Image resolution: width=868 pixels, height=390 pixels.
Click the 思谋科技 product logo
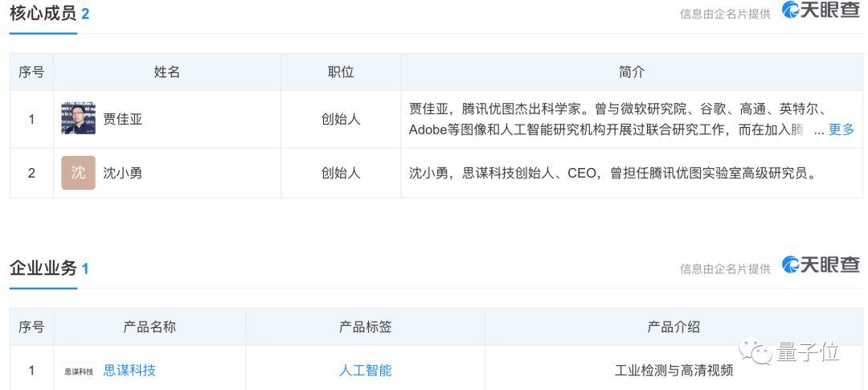click(79, 371)
